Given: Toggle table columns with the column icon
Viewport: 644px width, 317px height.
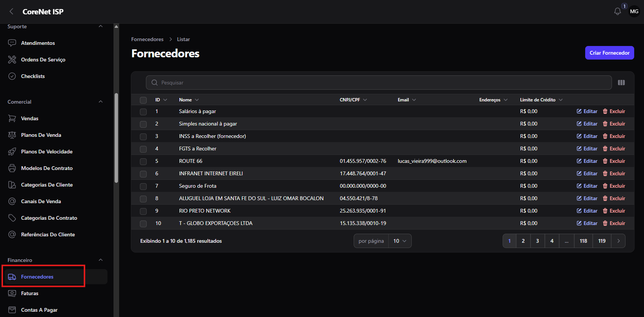Looking at the screenshot, I should [x=621, y=83].
